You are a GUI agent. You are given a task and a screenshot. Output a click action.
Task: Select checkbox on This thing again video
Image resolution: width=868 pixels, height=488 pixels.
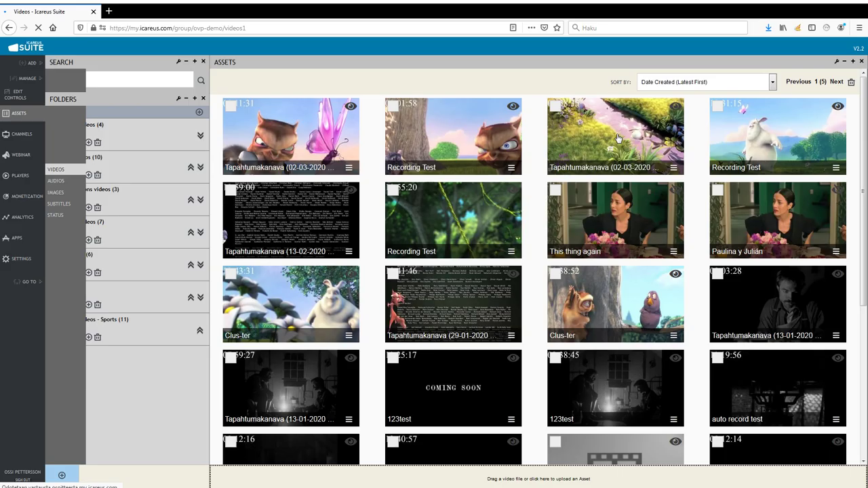pos(555,190)
